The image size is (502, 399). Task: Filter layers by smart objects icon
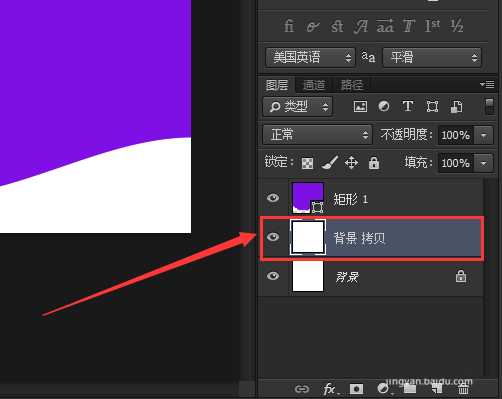[456, 107]
